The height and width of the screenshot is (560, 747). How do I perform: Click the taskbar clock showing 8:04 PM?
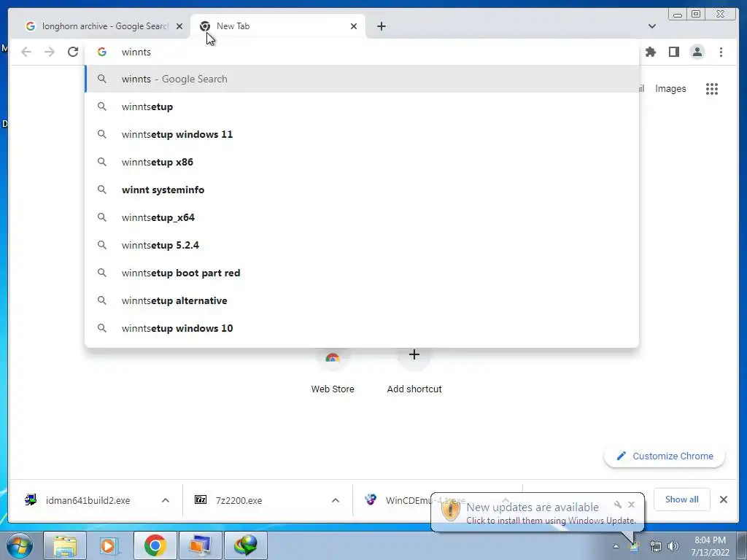coord(710,546)
